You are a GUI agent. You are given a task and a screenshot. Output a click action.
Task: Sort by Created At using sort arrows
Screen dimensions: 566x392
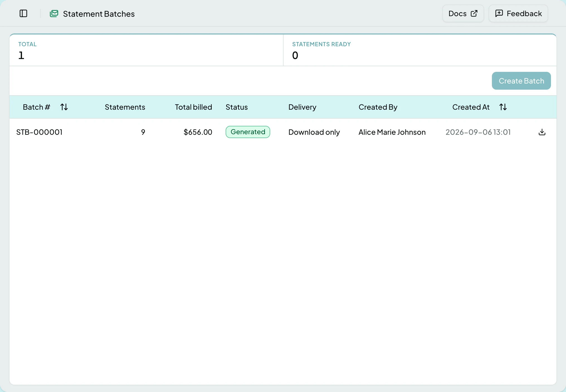[x=503, y=107]
